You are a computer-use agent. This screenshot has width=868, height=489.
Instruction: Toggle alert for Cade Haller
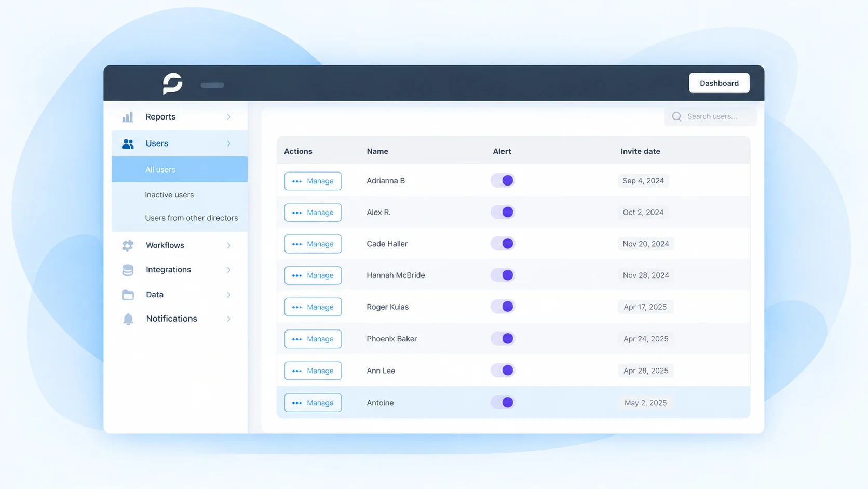point(503,243)
